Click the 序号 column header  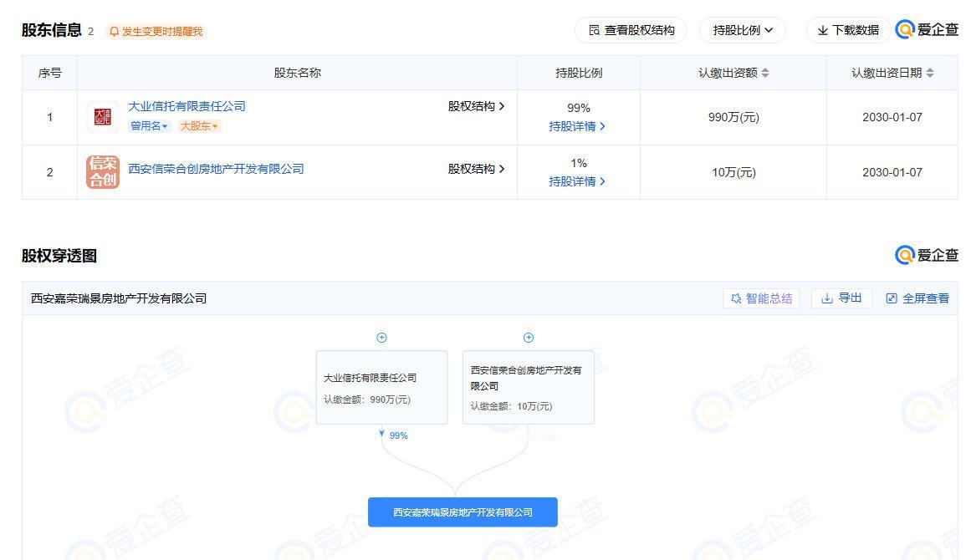[x=50, y=73]
